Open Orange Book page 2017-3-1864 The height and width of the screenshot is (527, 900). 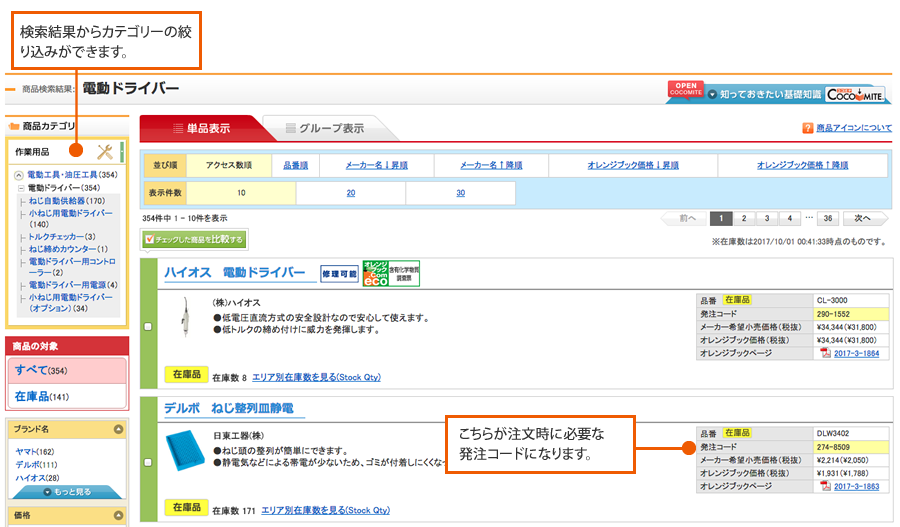[856, 353]
